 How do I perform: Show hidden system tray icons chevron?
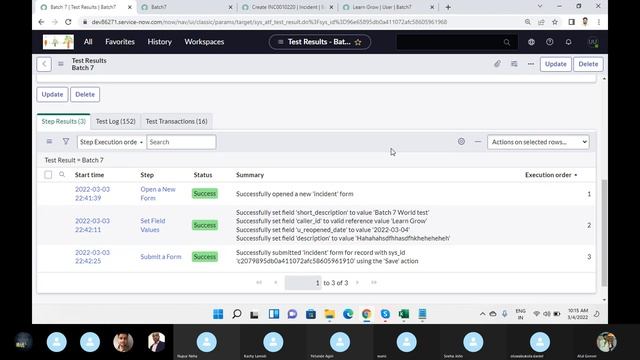482,314
